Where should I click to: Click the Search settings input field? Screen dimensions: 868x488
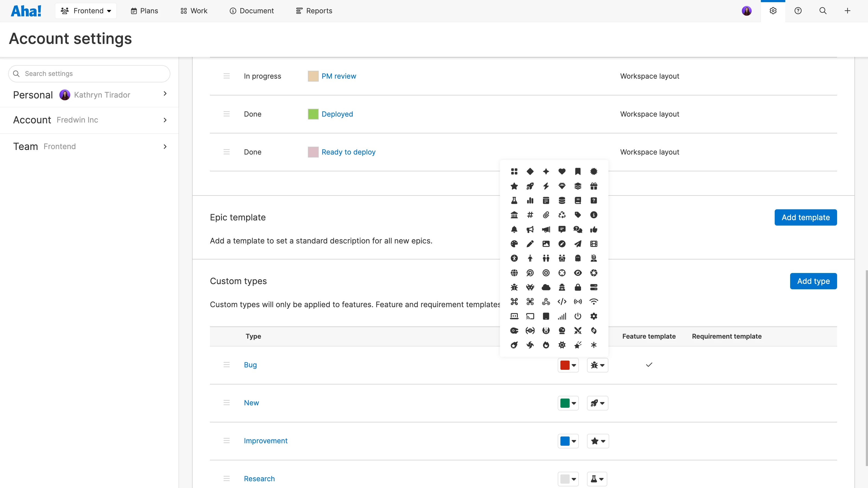94,74
